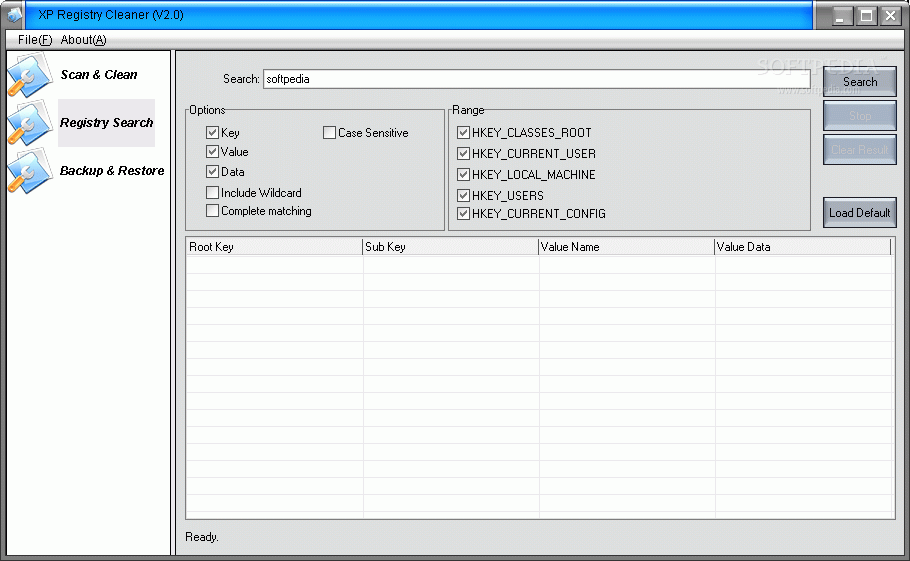910x561 pixels.
Task: Uncheck the Value option
Action: (x=212, y=152)
